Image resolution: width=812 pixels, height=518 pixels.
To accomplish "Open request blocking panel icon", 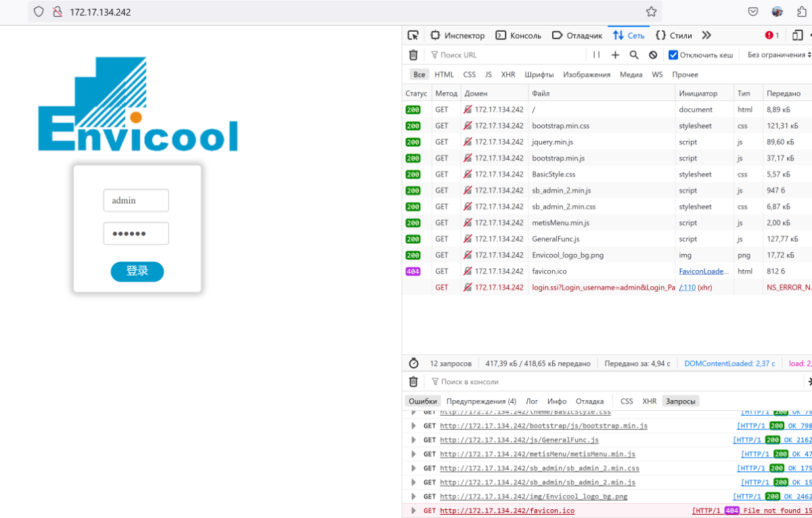I will (653, 55).
